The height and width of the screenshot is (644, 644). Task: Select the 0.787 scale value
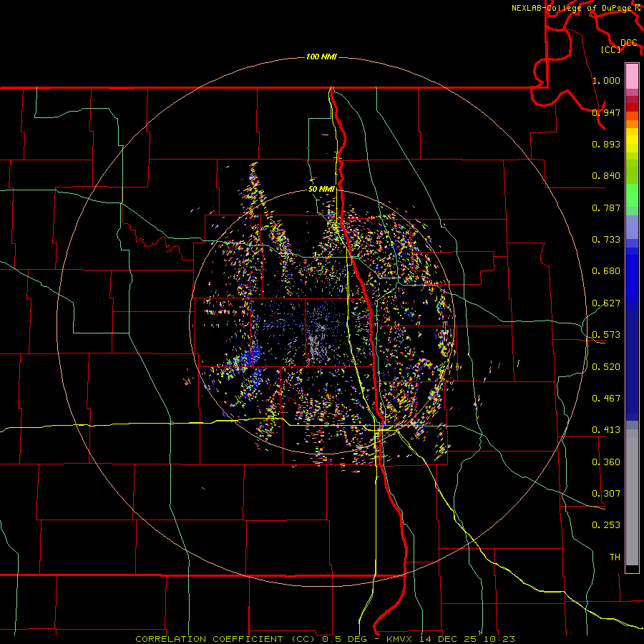[606, 208]
